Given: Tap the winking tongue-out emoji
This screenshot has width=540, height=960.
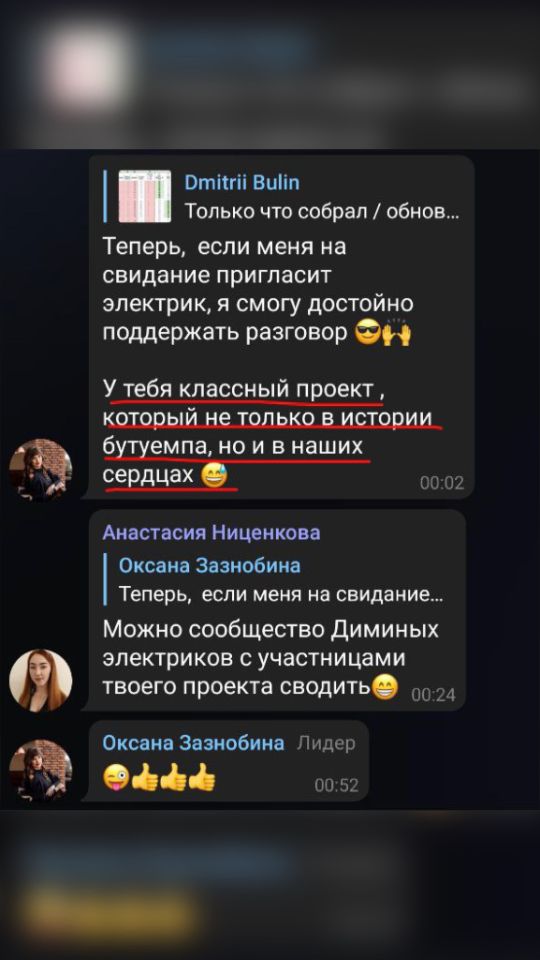Looking at the screenshot, I should pos(116,779).
